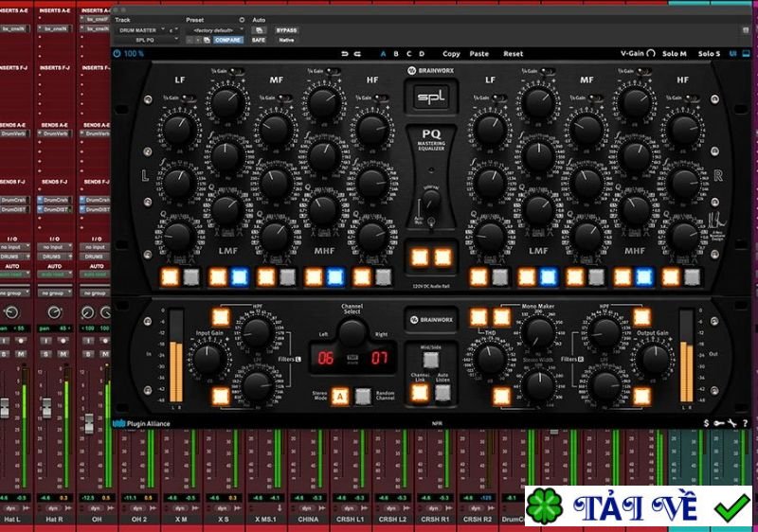758x532 pixels.
Task: Click the Input Gain knob
Action: pos(208,358)
